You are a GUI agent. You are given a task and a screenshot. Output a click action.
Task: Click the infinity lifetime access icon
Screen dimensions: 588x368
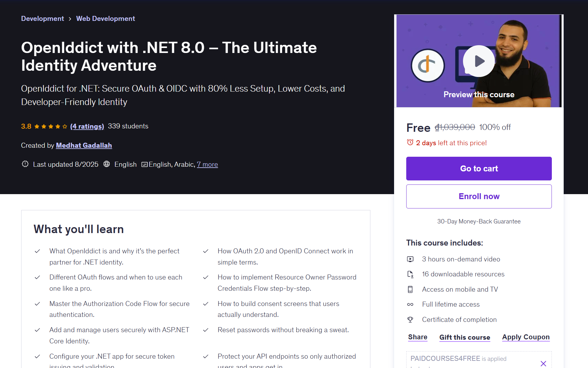click(411, 304)
